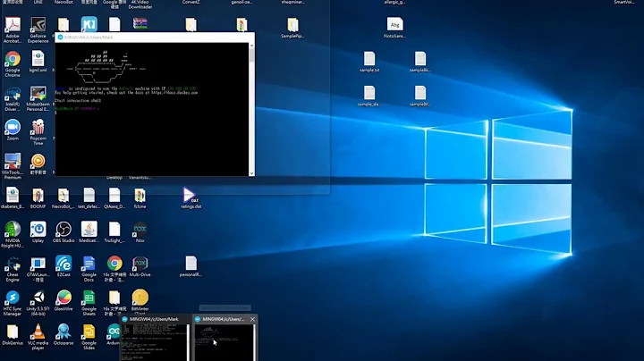Click the terminal vertical scrollbar thumb
This screenshot has height=361, width=644.
(x=251, y=55)
